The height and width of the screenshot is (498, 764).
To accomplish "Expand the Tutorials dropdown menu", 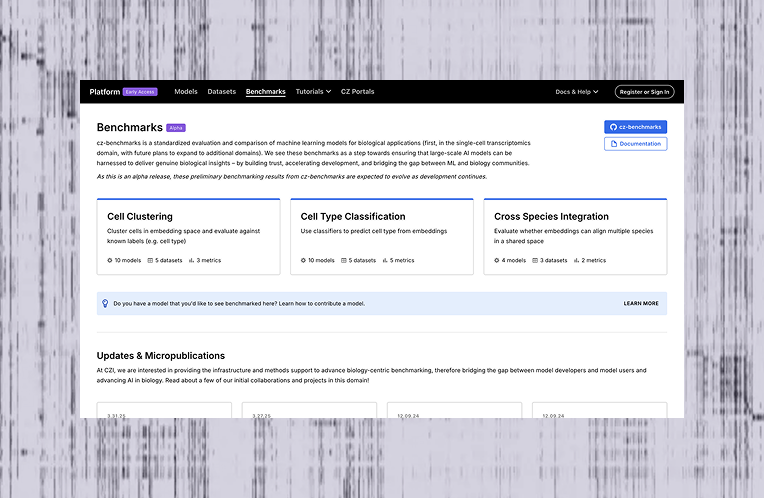I will coord(313,92).
